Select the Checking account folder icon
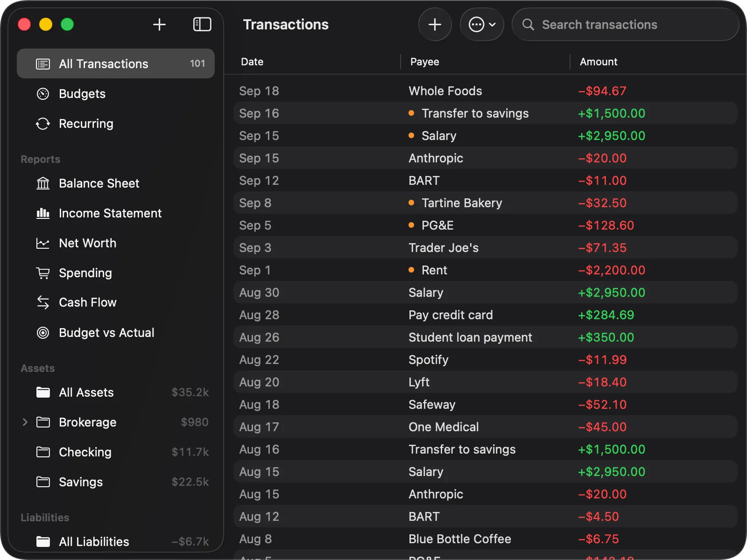Viewport: 747px width, 560px height. (x=43, y=452)
